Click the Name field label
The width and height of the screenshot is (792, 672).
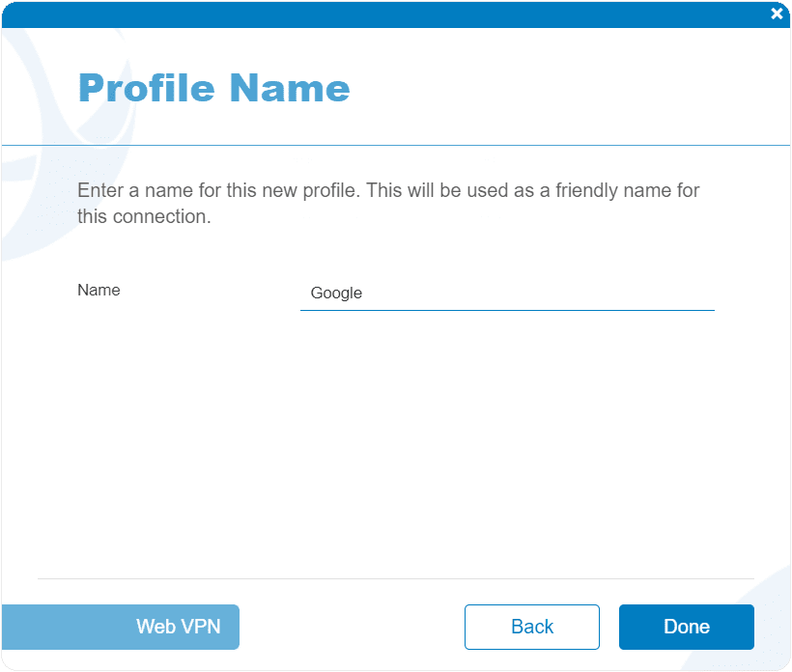point(99,291)
